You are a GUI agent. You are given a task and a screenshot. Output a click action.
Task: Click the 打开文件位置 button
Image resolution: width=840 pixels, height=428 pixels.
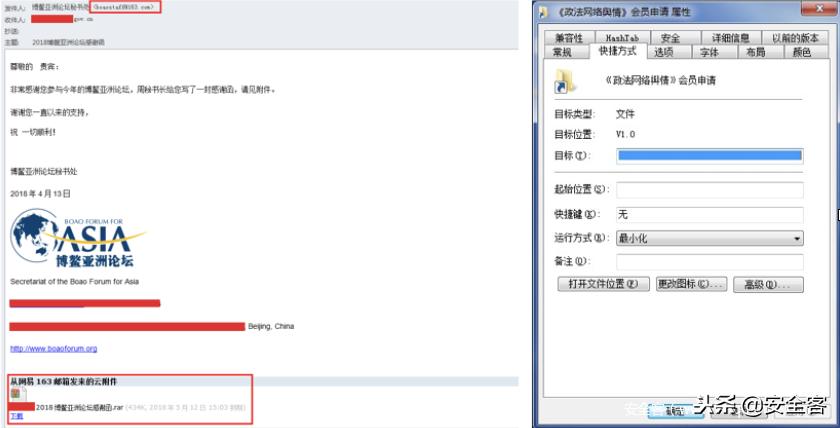coord(603,284)
